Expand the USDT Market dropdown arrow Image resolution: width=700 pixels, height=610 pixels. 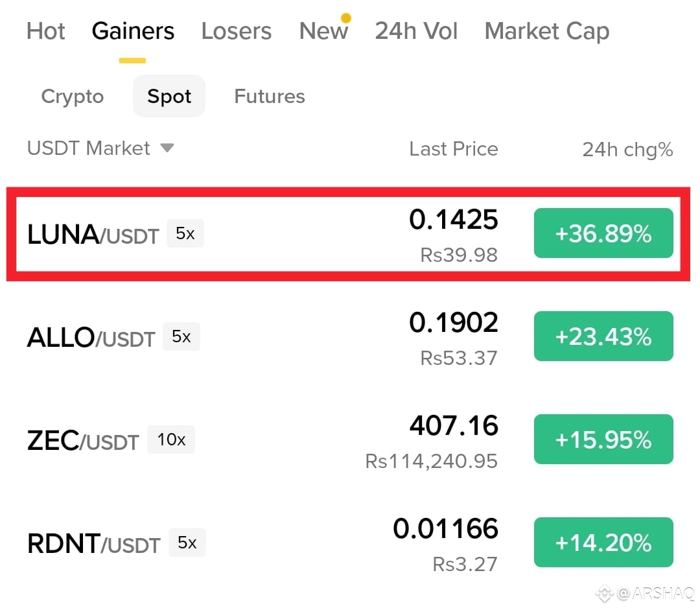click(167, 148)
